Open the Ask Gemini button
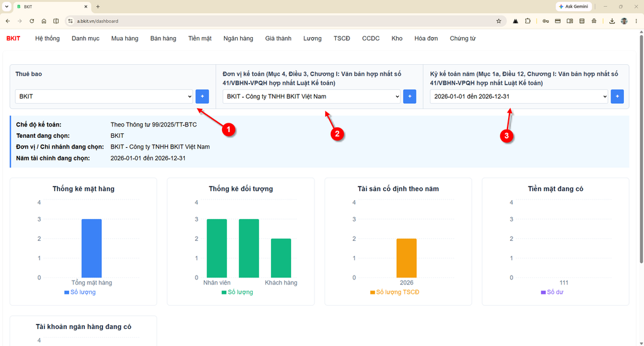 574,6
